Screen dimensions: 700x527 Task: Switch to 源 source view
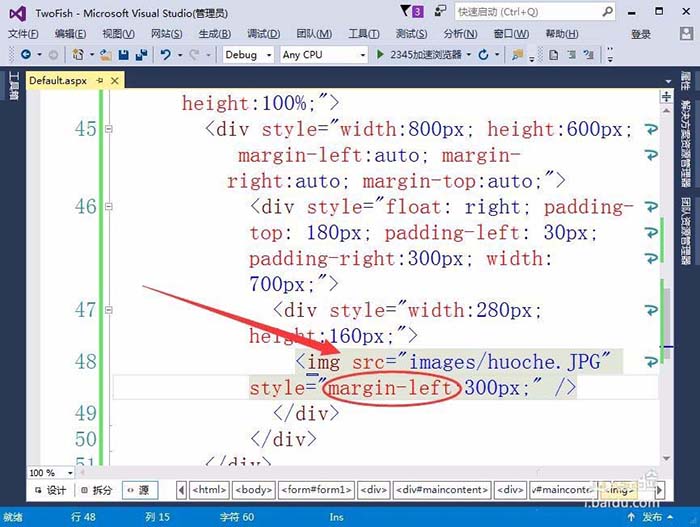pyautogui.click(x=139, y=490)
